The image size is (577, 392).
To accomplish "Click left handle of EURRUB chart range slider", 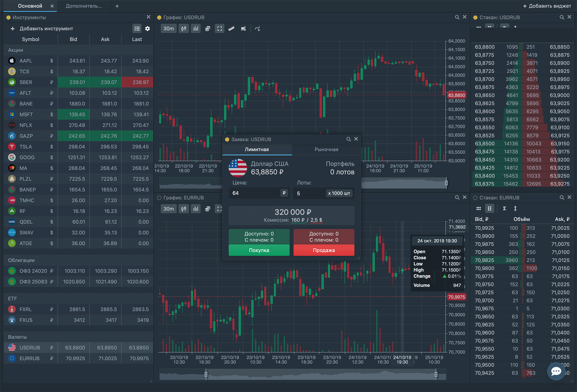I will pyautogui.click(x=206, y=374).
